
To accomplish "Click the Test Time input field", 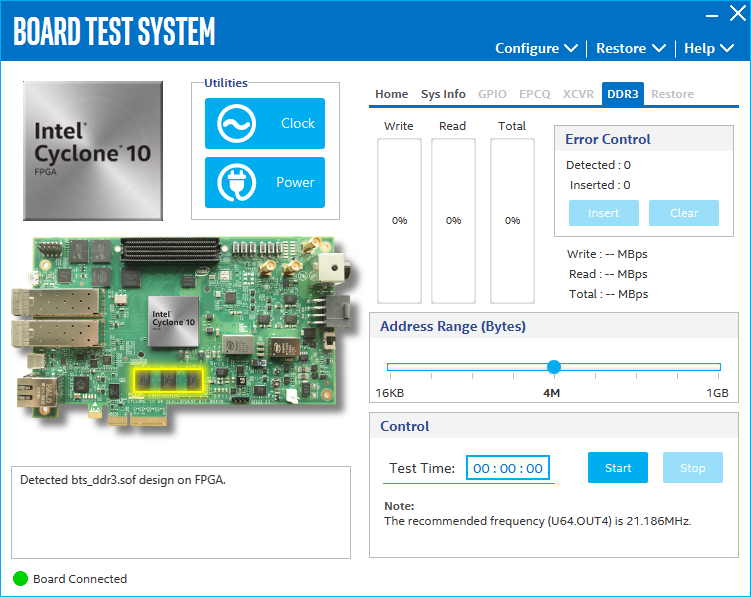I will [508, 468].
